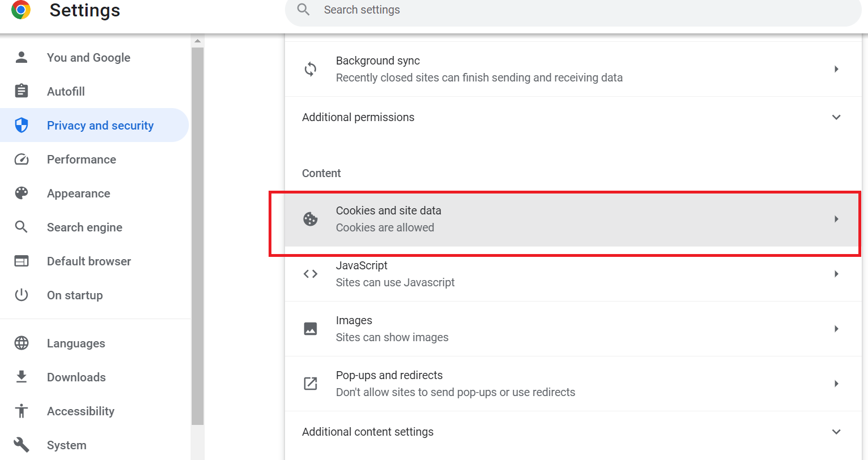
Task: Open the Downloads settings page
Action: (x=76, y=377)
